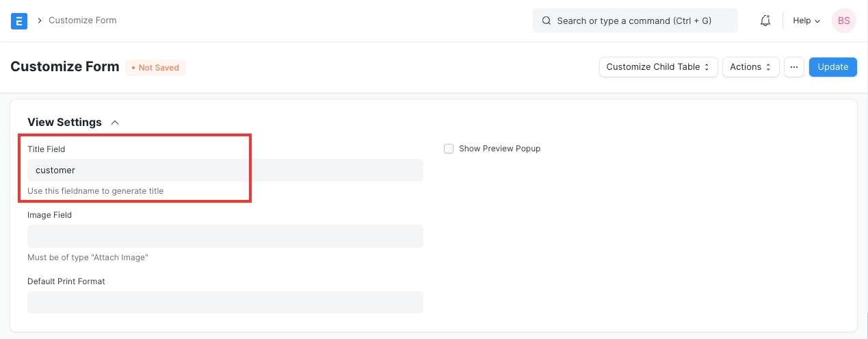
Task: Select the Default Print Format field
Action: point(225,302)
